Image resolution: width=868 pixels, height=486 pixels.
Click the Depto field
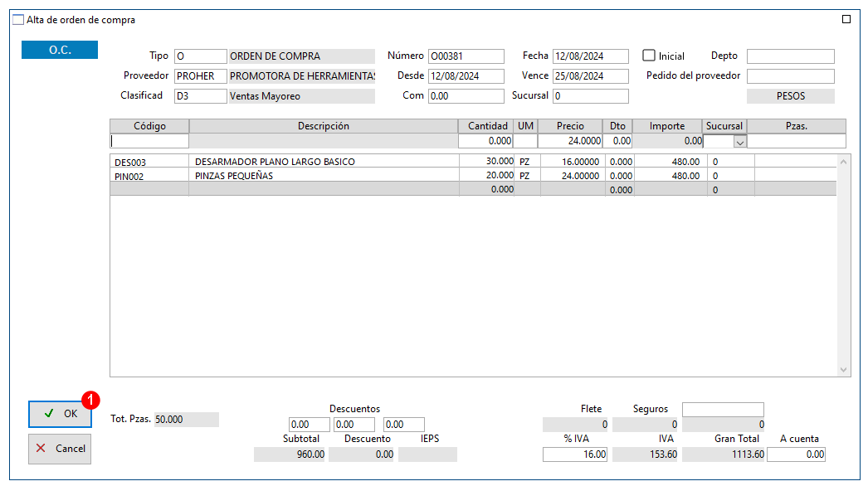[x=791, y=56]
